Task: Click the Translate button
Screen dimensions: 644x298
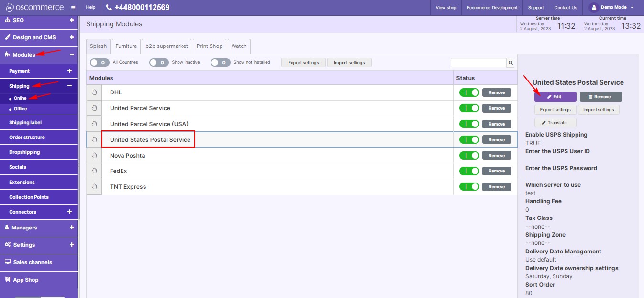Action: (x=555, y=123)
